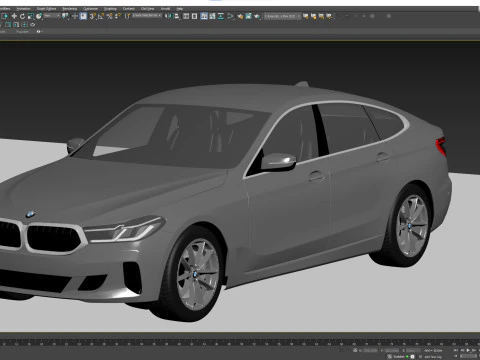Viewport: 480px width, 360px height.
Task: Click the Align tool icon
Action: (x=177, y=16)
